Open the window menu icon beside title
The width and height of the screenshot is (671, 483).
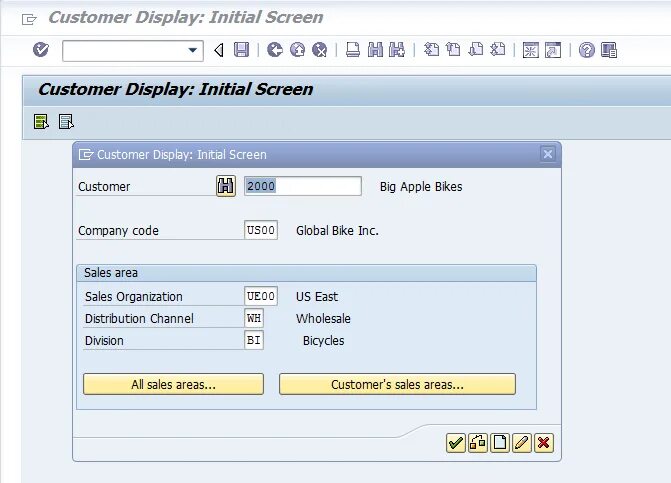(x=29, y=19)
